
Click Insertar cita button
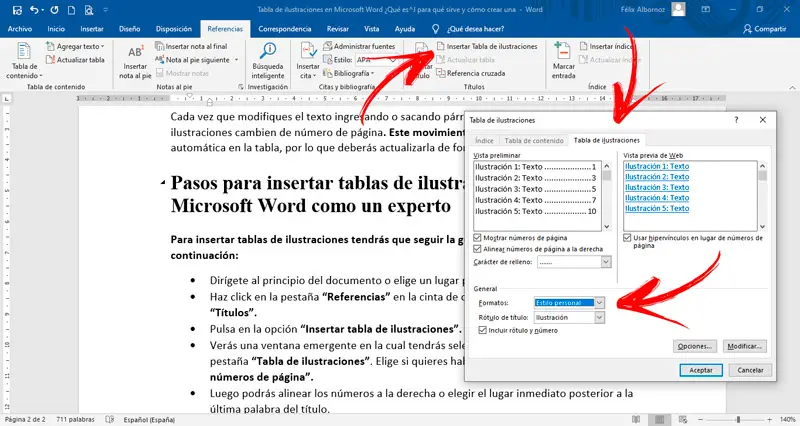(308, 61)
